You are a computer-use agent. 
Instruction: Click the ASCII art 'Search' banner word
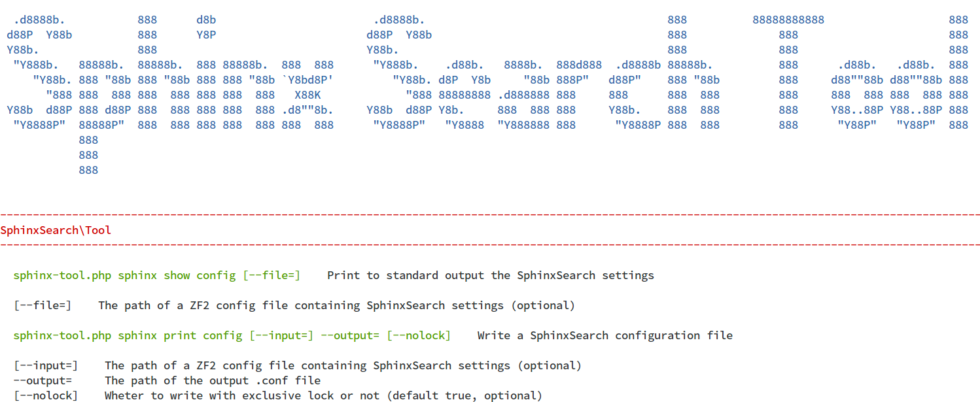543,73
